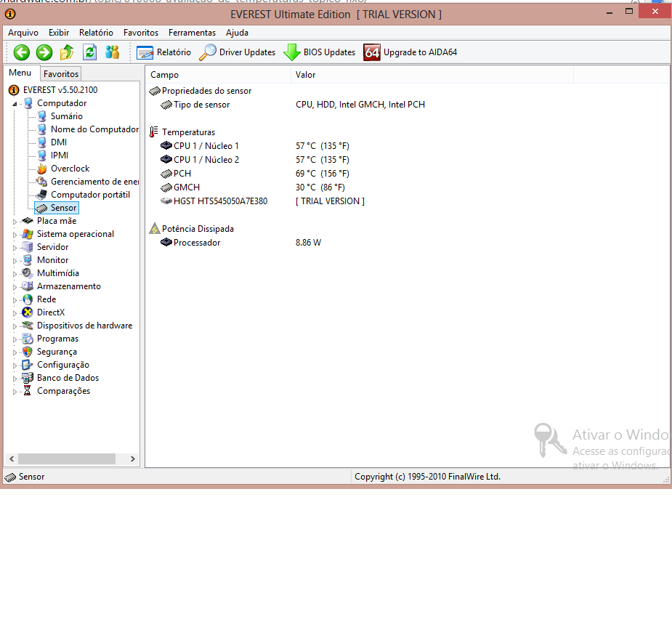Select the Processador power row
672x630 pixels.
[x=241, y=243]
